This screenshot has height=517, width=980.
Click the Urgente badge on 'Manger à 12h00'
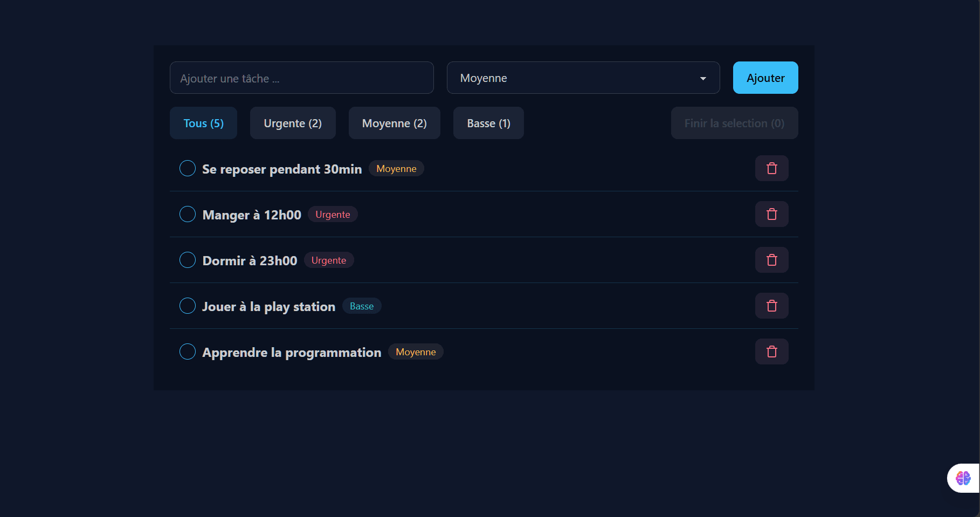click(333, 215)
